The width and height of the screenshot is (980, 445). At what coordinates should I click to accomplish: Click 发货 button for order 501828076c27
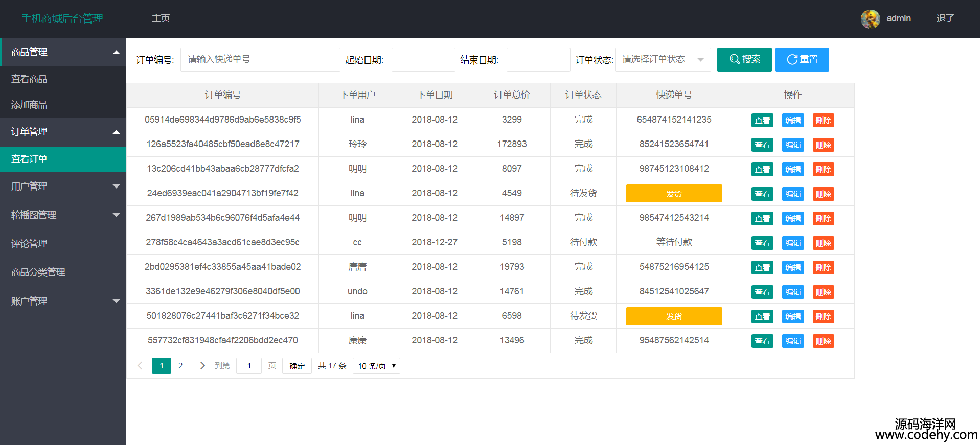[x=674, y=316]
